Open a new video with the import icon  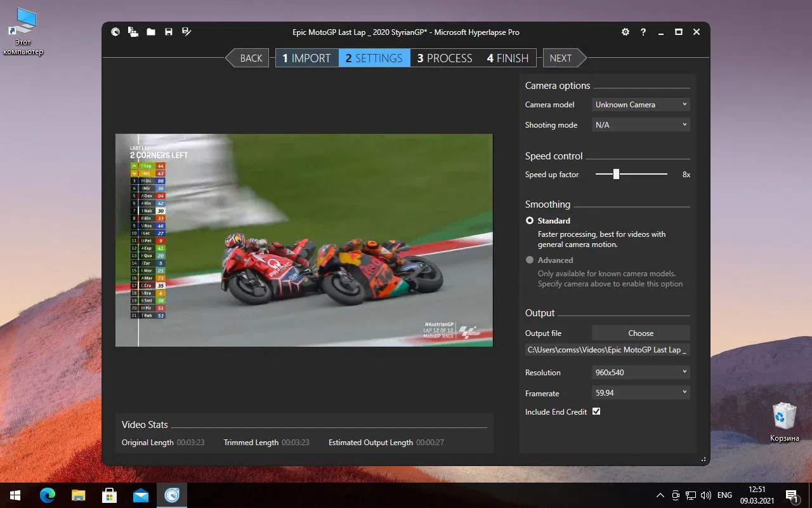pyautogui.click(x=133, y=32)
